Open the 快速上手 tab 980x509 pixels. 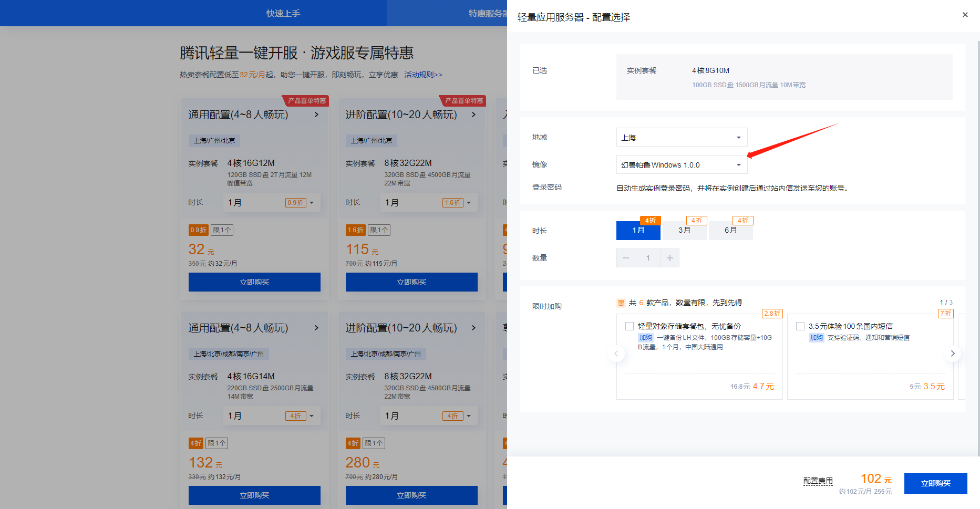click(x=283, y=13)
